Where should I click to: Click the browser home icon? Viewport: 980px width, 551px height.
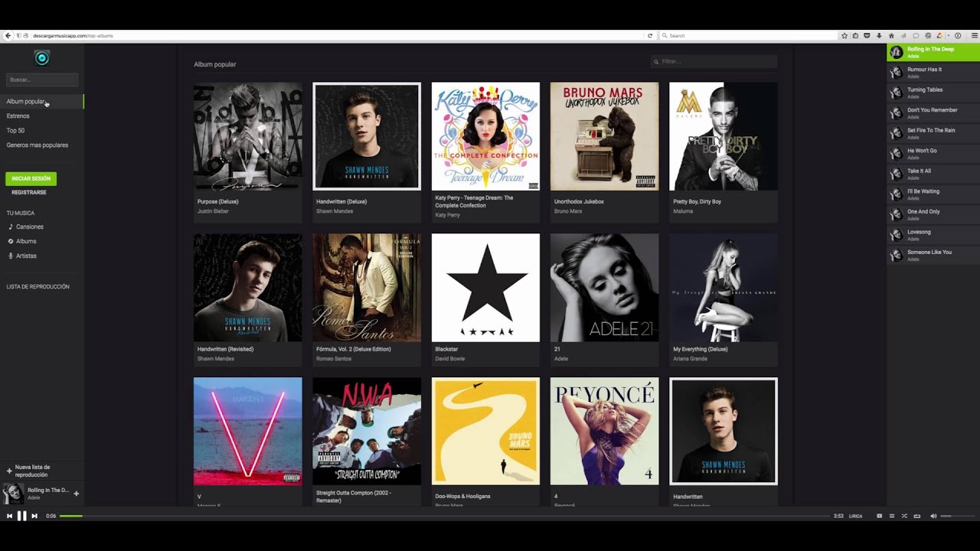tap(891, 36)
